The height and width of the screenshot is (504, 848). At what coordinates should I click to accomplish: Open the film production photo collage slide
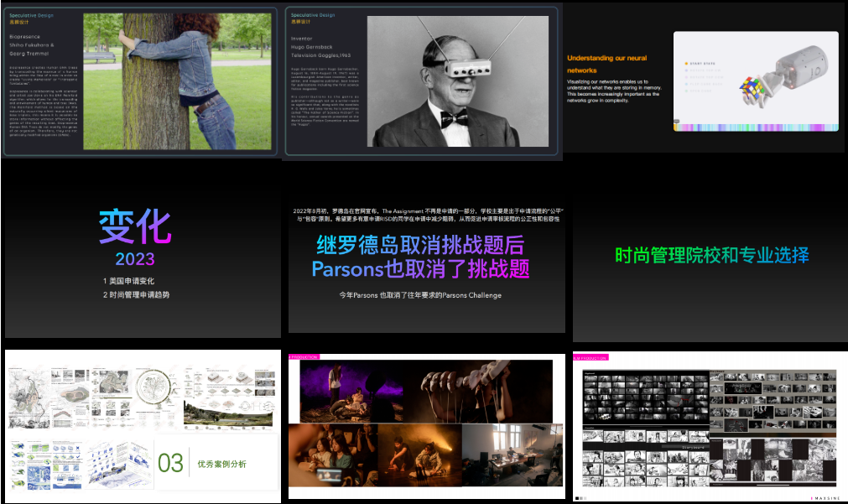tap(427, 426)
